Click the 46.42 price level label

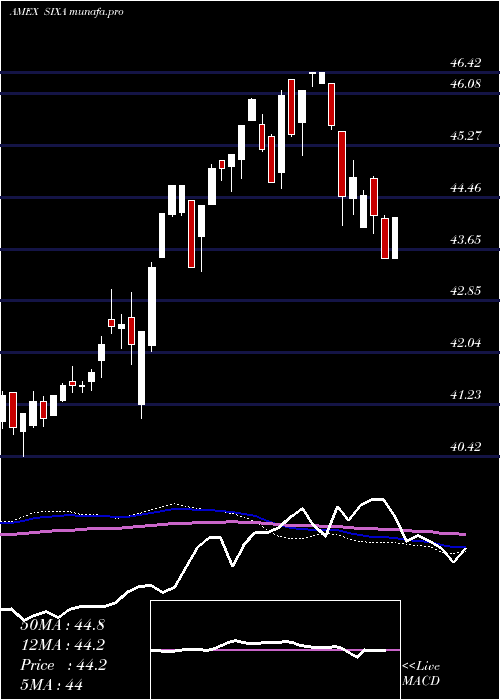pyautogui.click(x=466, y=63)
